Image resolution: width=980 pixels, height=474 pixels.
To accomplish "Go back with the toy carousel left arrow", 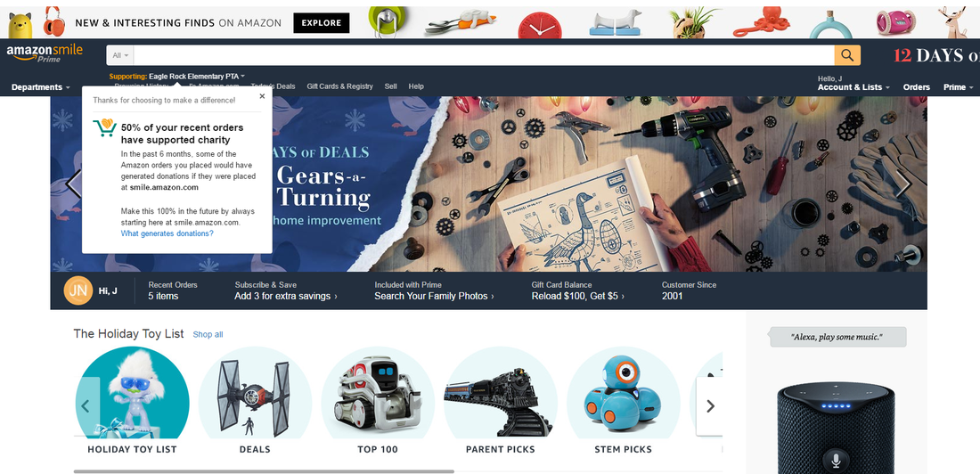I will click(x=86, y=405).
